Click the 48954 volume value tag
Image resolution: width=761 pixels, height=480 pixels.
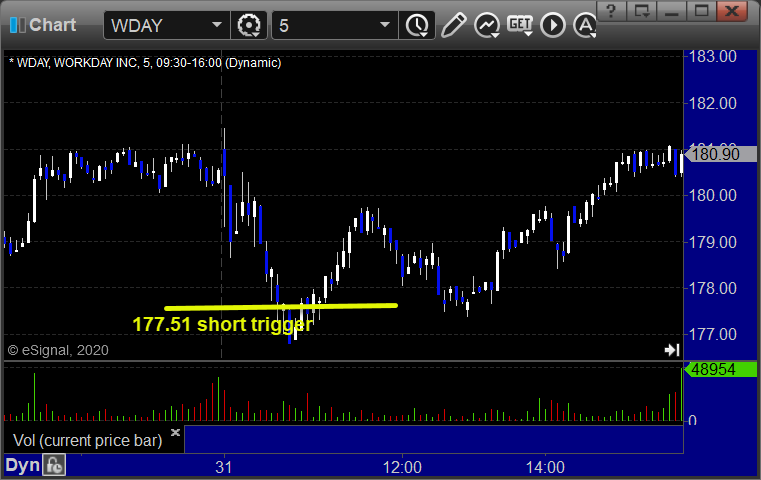click(721, 369)
